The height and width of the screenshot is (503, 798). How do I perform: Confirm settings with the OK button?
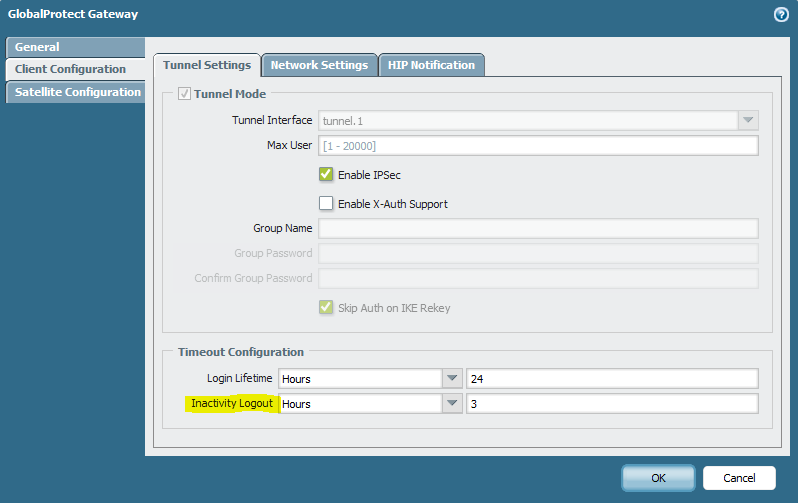point(658,478)
